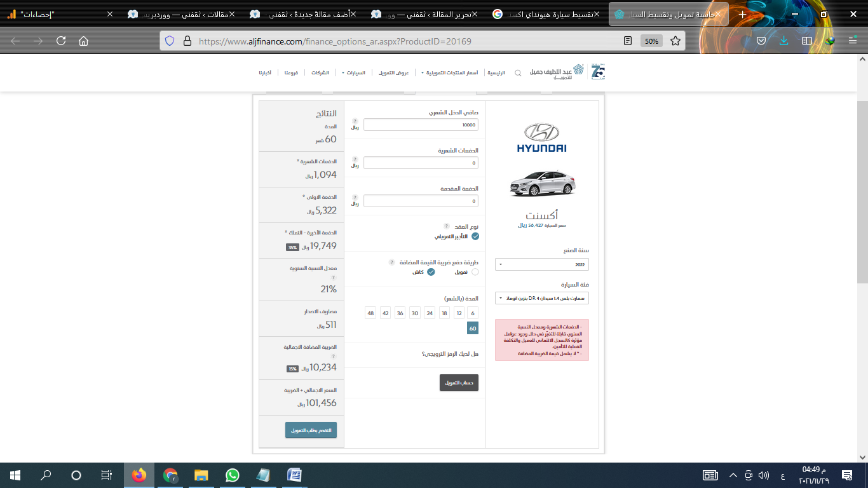Select تمويل VAT payment option
The width and height of the screenshot is (868, 488).
475,272
